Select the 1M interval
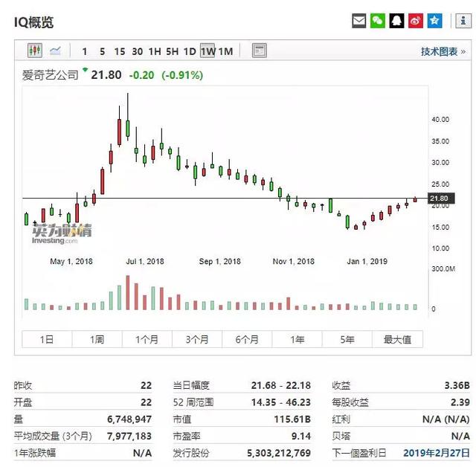This screenshot has height=467, width=476. point(225,51)
